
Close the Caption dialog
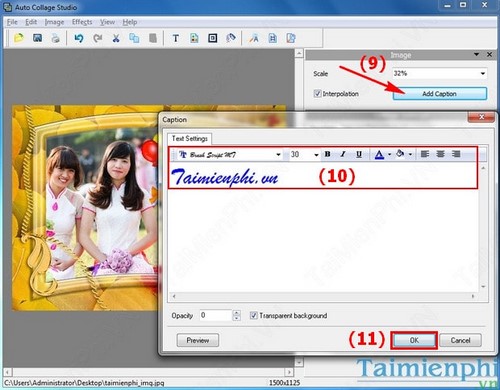pos(481,117)
